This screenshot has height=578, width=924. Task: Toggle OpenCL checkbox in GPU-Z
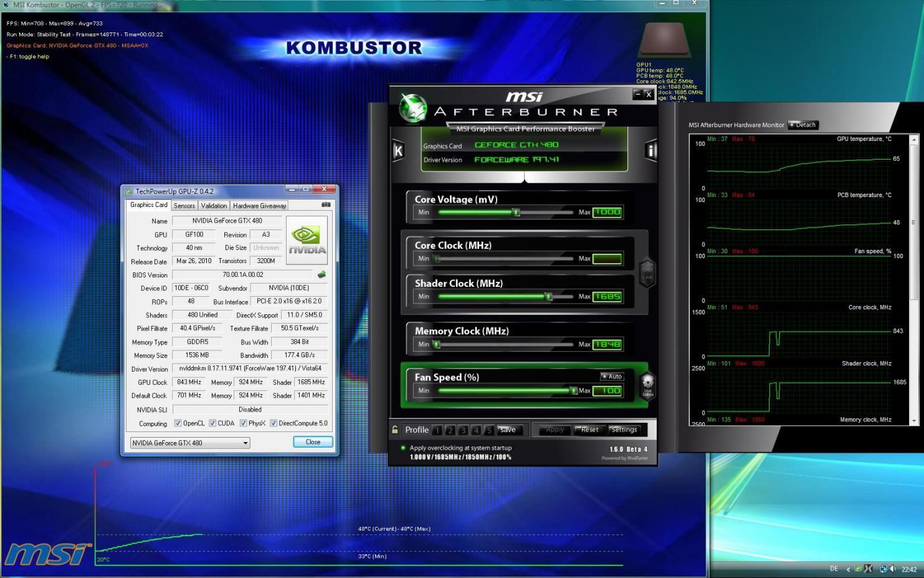178,423
